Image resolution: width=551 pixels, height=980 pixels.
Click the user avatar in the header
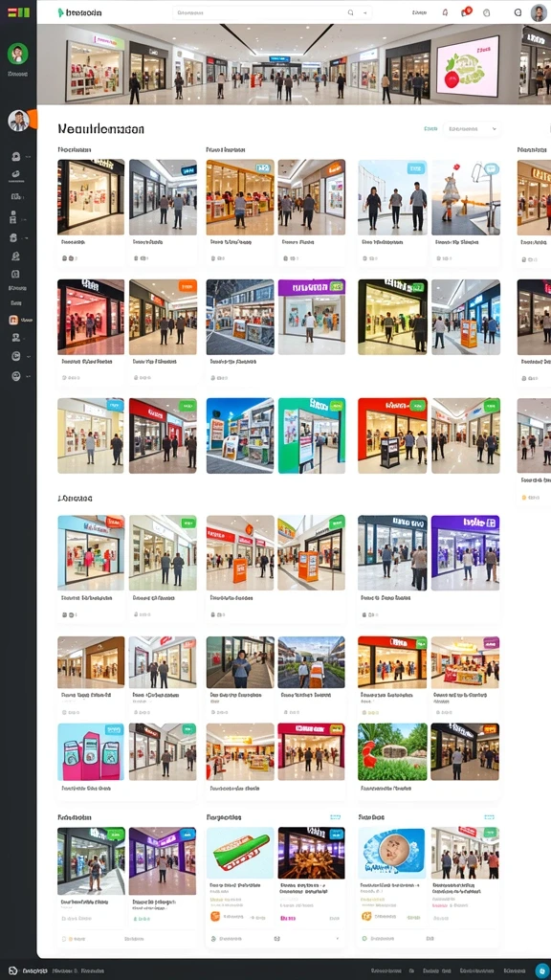(539, 12)
